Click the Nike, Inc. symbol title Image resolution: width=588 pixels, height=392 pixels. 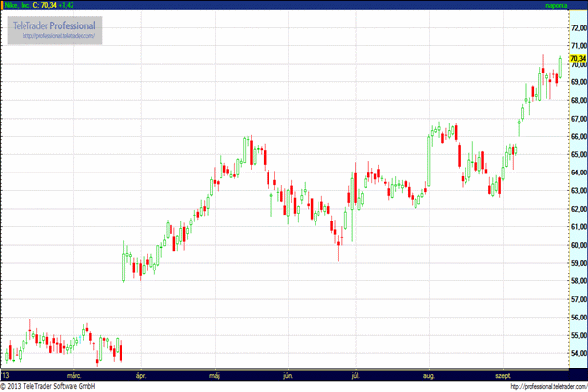(16, 6)
